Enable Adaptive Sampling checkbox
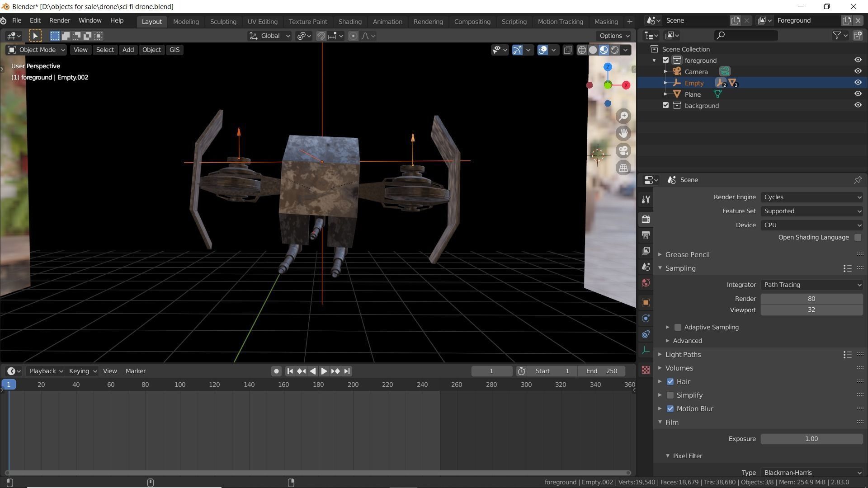868x488 pixels. 678,327
